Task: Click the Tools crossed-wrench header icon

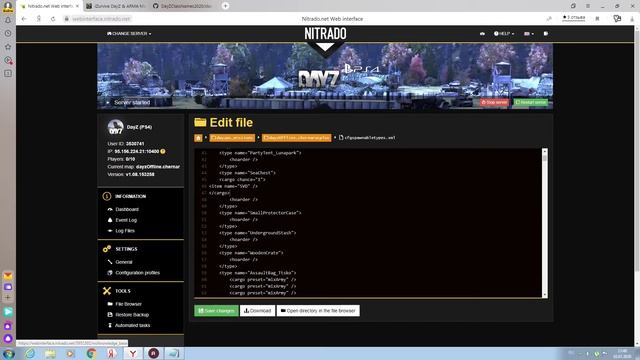Action: point(107,291)
